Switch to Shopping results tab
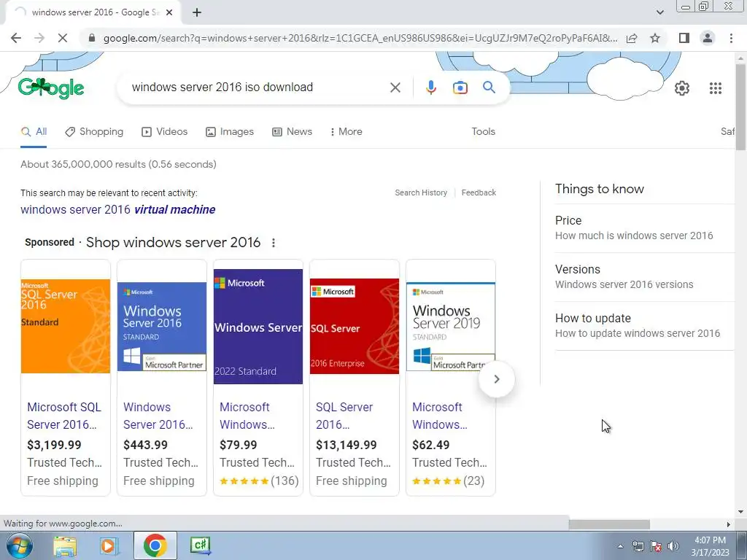Screen dimensions: 747x560 [x=94, y=132]
